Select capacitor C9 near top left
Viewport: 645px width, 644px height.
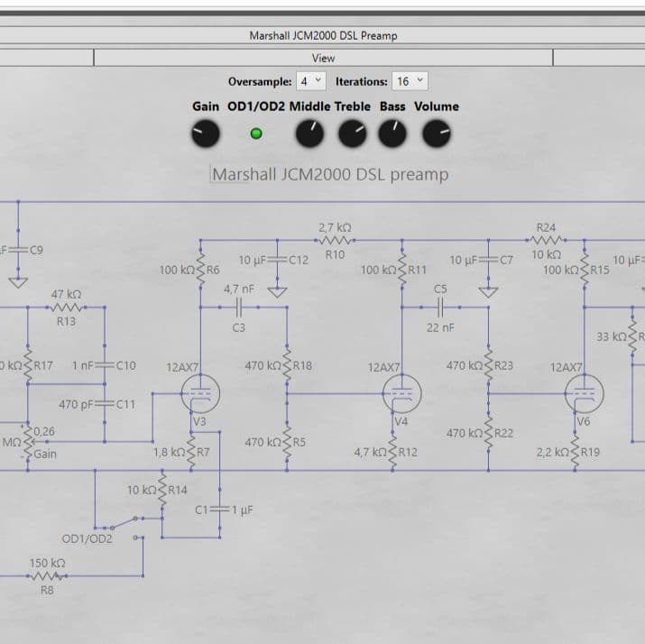pos(18,250)
